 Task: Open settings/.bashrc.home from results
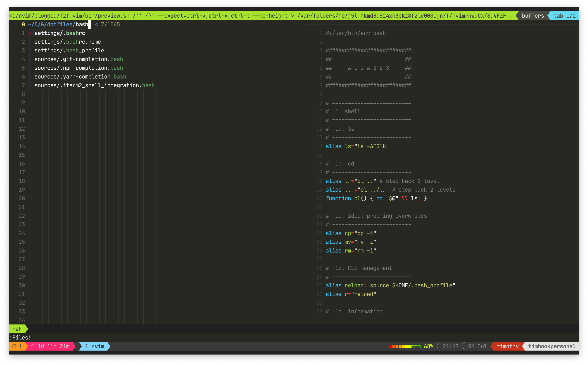click(x=68, y=42)
